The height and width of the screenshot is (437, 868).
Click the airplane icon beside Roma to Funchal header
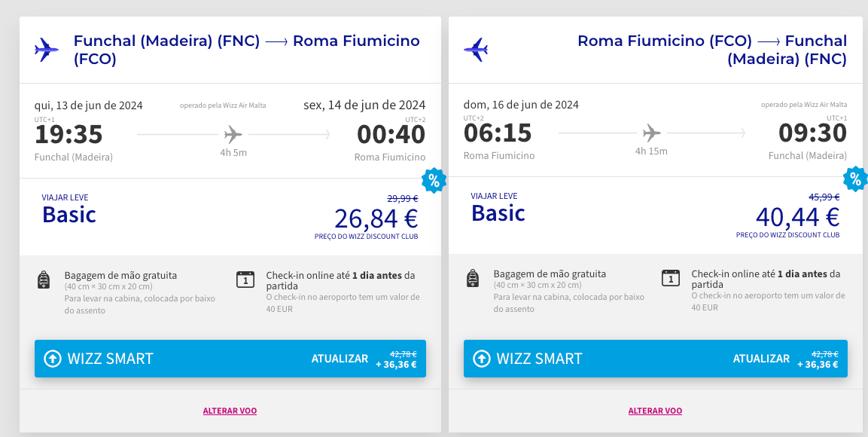[476, 50]
